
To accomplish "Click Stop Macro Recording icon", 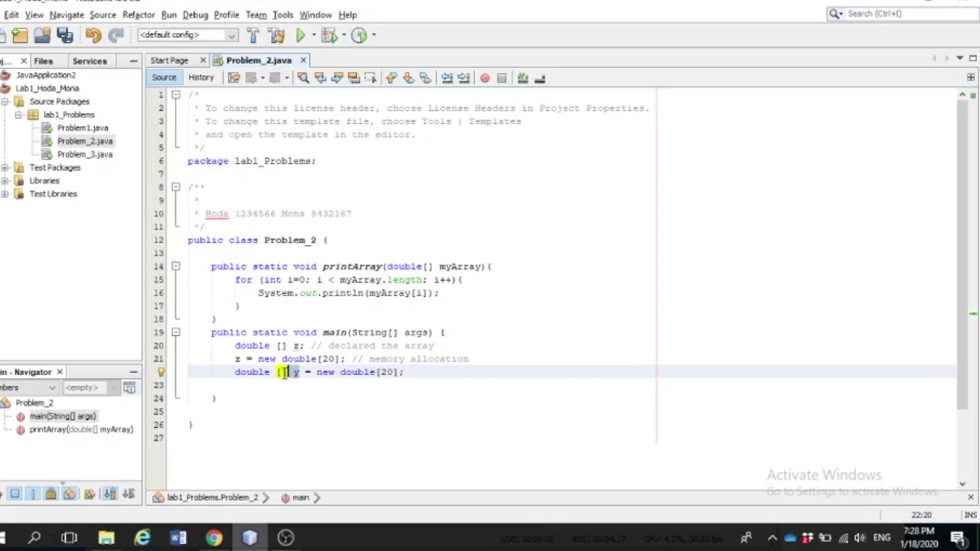I will 501,78.
